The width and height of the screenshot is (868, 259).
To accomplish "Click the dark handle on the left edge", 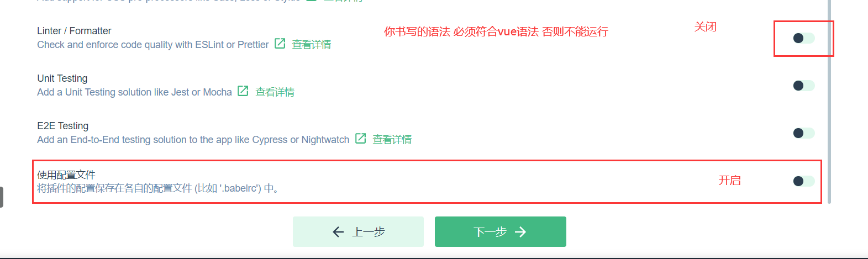I will click(2, 197).
